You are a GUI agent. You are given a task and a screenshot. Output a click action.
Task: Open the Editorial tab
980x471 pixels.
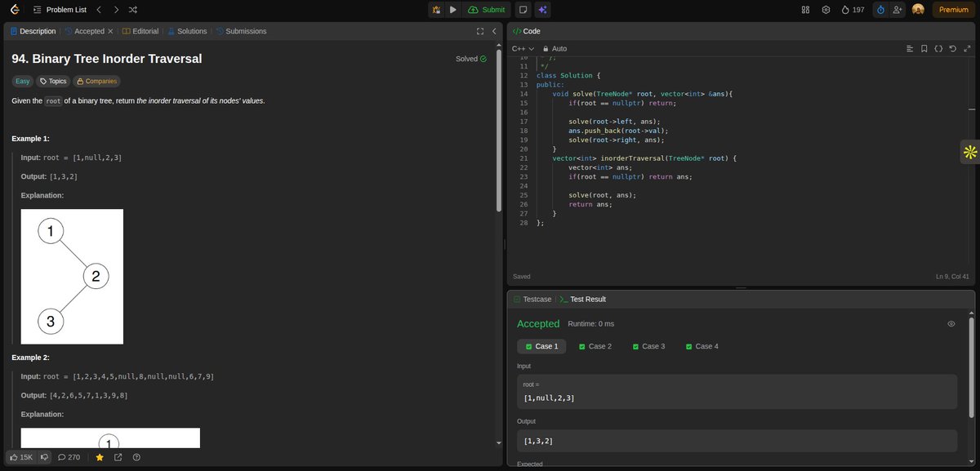point(140,31)
